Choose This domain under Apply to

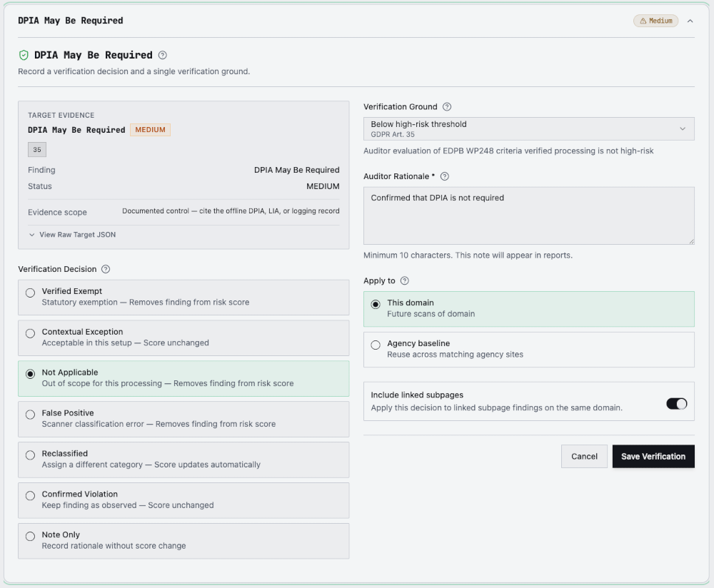coord(528,308)
